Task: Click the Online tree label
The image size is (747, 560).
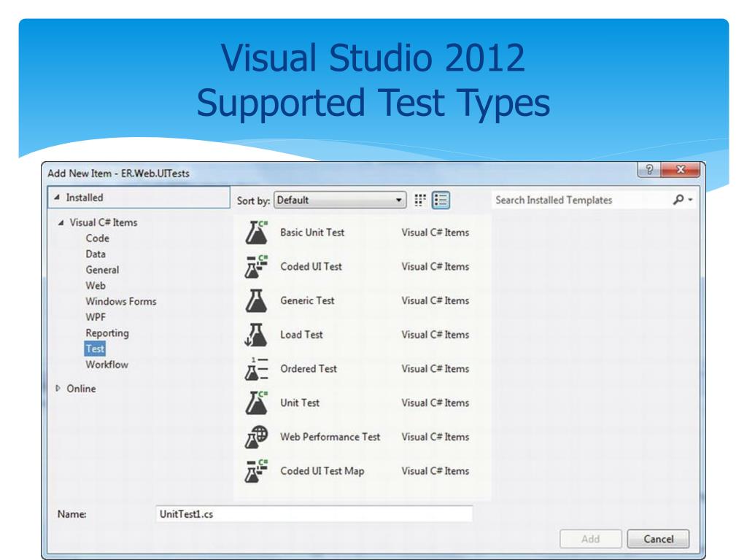Action: coord(81,389)
